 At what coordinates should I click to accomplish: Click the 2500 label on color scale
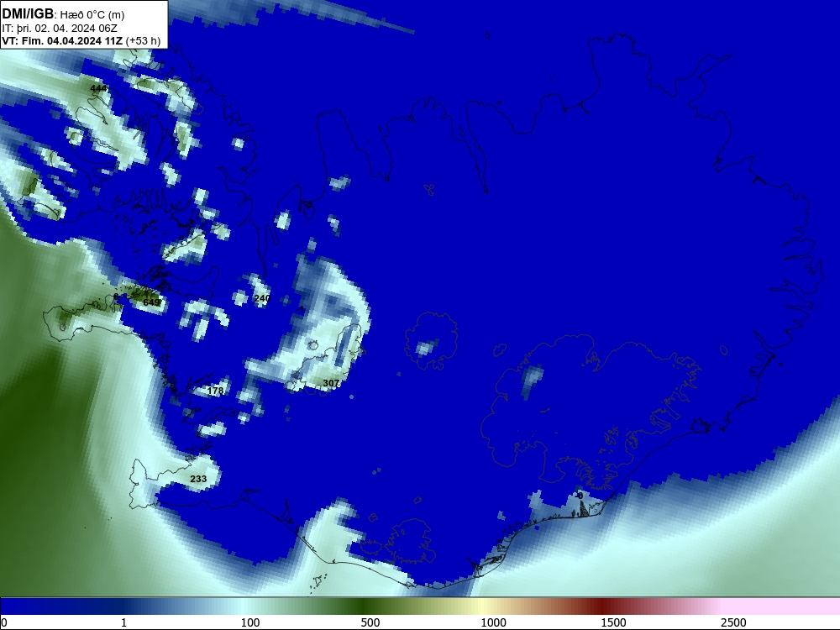[x=734, y=622]
